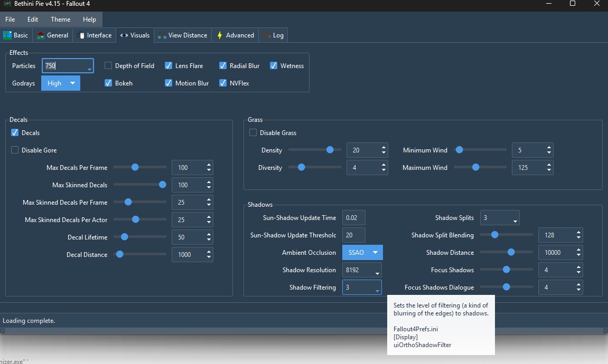The width and height of the screenshot is (608, 364).
Task: Expand the Shadow Resolution 8192 combo box
Action: pos(362,270)
